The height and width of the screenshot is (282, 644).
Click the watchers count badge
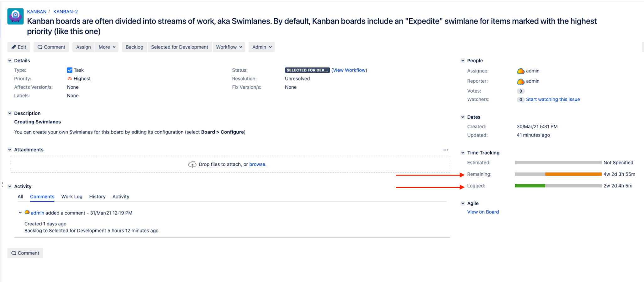click(x=520, y=100)
